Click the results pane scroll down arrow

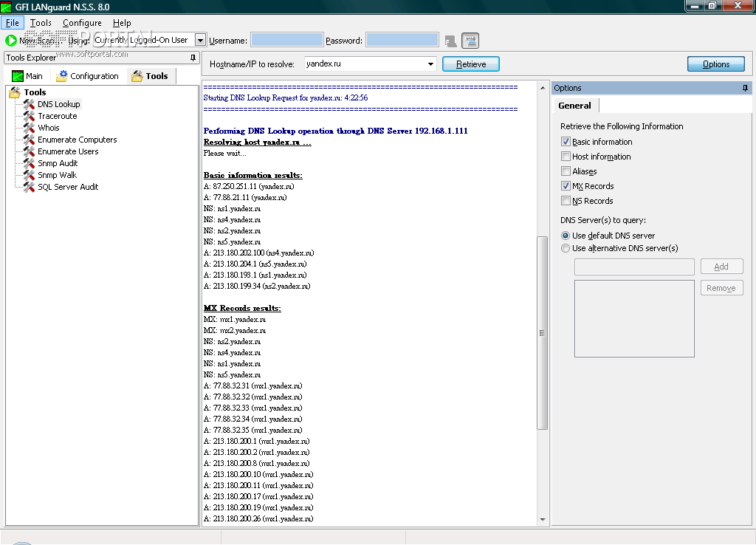tap(543, 519)
